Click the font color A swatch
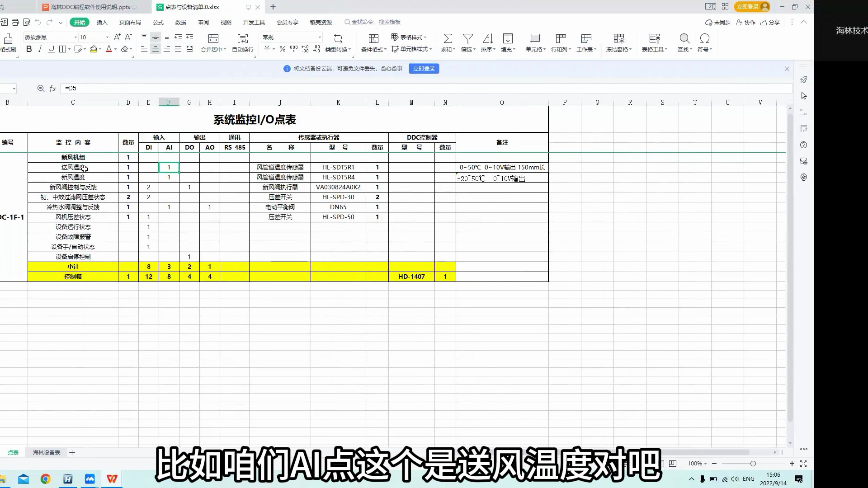The image size is (868, 488). [x=108, y=49]
